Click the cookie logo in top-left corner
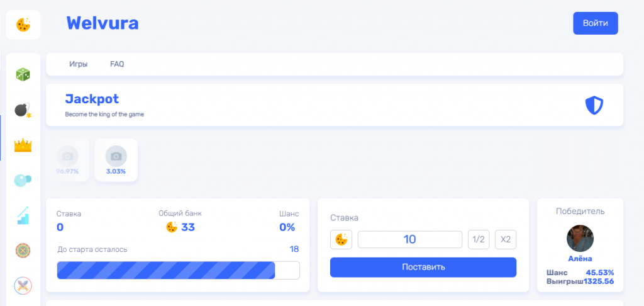The height and width of the screenshot is (306, 644). coord(23,25)
